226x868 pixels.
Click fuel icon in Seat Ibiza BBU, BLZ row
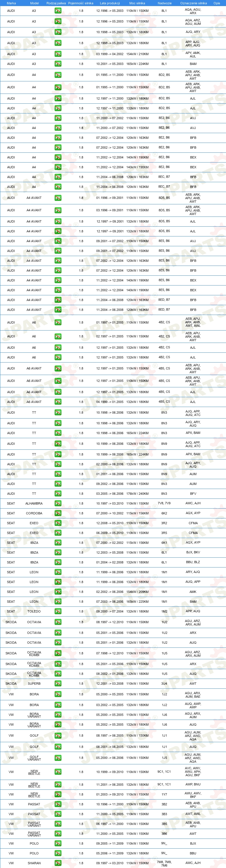58,562
